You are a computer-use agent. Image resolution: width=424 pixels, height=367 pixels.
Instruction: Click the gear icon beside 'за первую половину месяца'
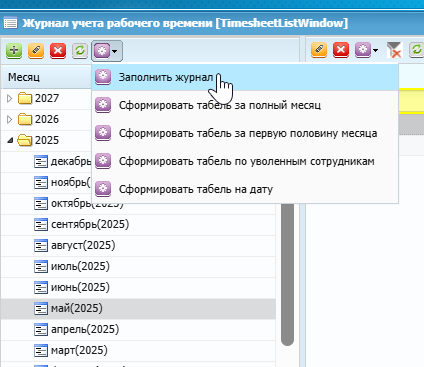pyautogui.click(x=103, y=133)
